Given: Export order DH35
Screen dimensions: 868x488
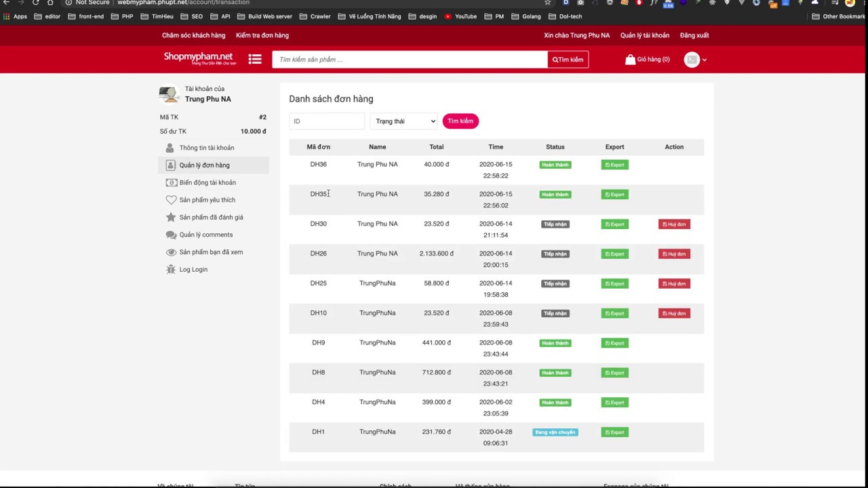Looking at the screenshot, I should pyautogui.click(x=614, y=195).
